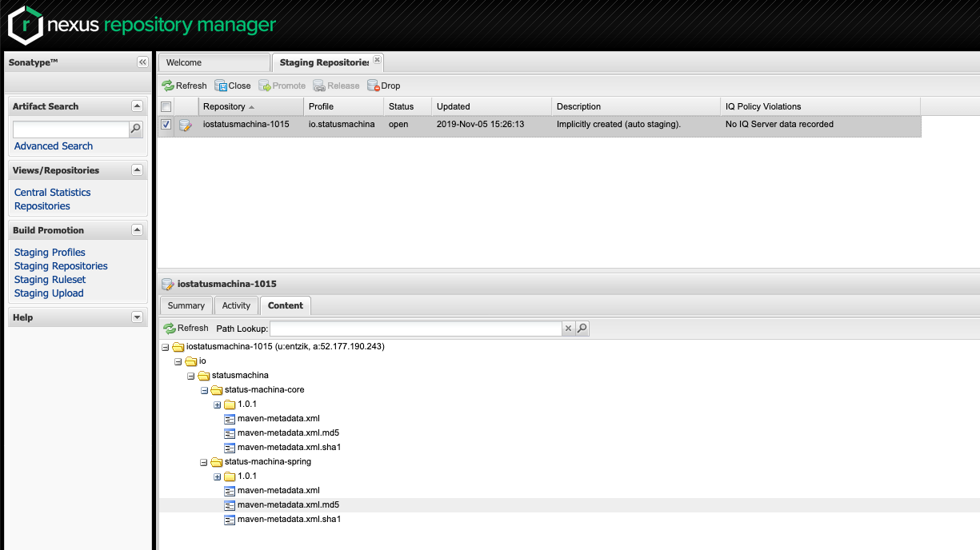Click 'No IQ Server data recorded' cell
Viewport: 980px width, 550px height.
[x=779, y=125]
